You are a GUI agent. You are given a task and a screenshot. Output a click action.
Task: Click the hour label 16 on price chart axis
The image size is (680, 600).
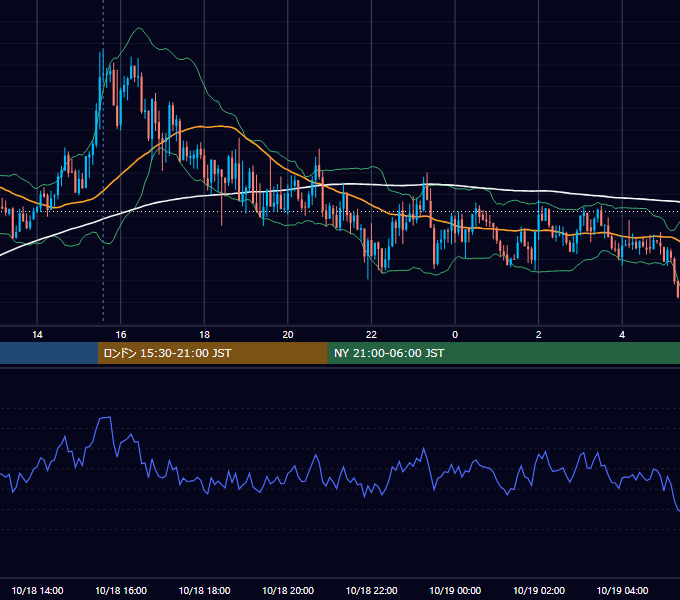(121, 335)
